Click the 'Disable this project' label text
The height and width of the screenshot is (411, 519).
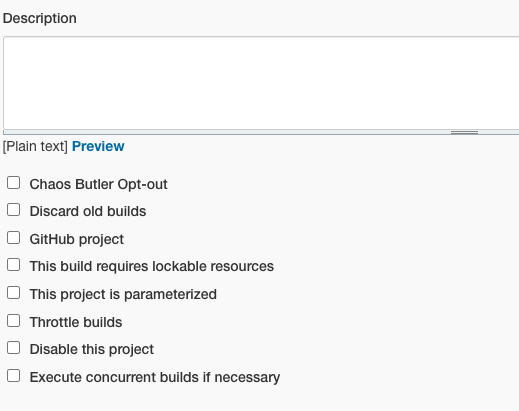click(x=92, y=349)
